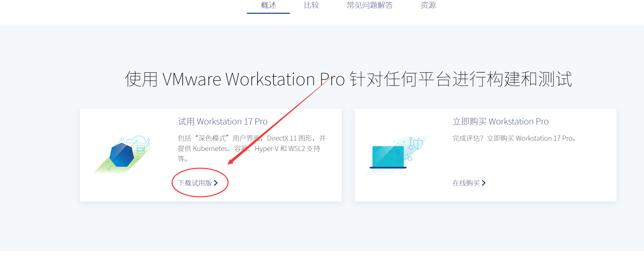Click the 下载试用版 link
Image resolution: width=644 pixels, height=258 pixels.
point(195,183)
